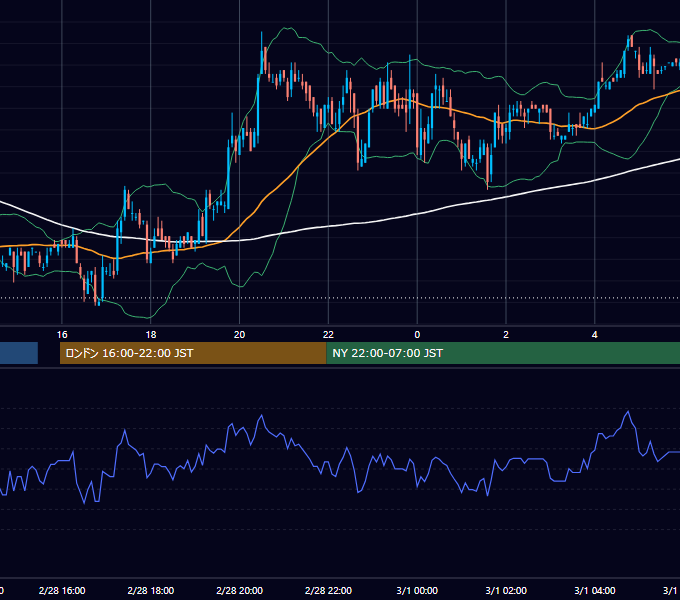Viewport: 680px width, 600px height.
Task: Click the 2/28 16:00 date label
Action: [62, 590]
